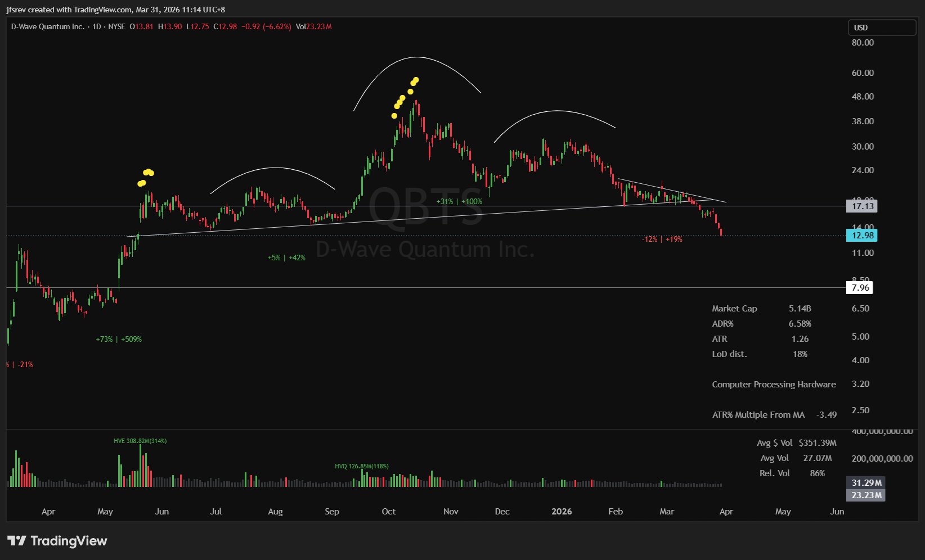Click the Vol 23.23M legend value
Image resolution: width=925 pixels, height=560 pixels.
click(313, 26)
